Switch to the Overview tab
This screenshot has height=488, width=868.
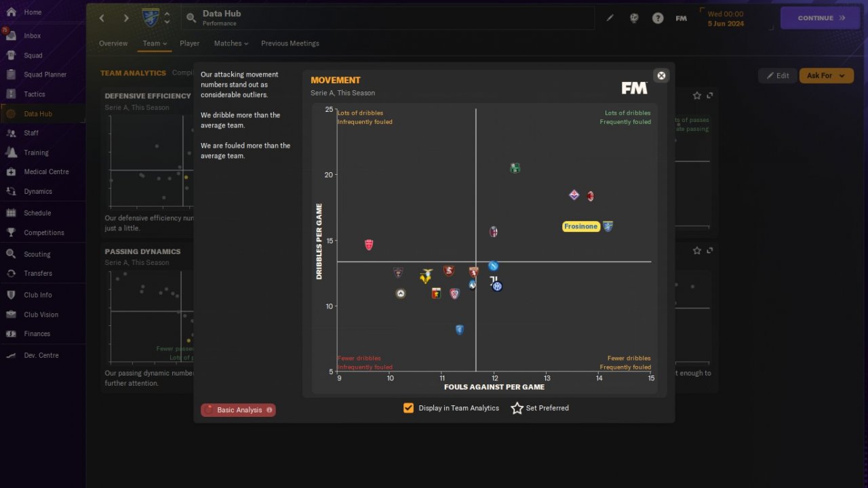tap(113, 43)
